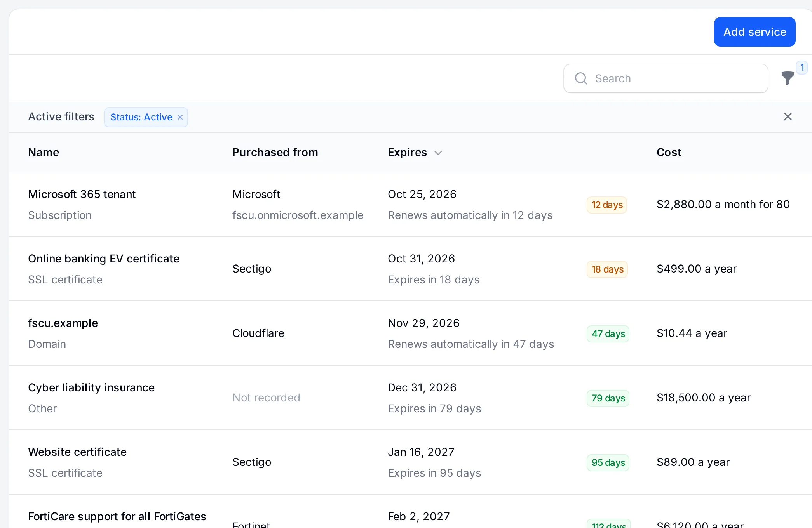Viewport: 812px width, 528px height.
Task: Click the Cloudflare vendor cell
Action: coord(258,333)
